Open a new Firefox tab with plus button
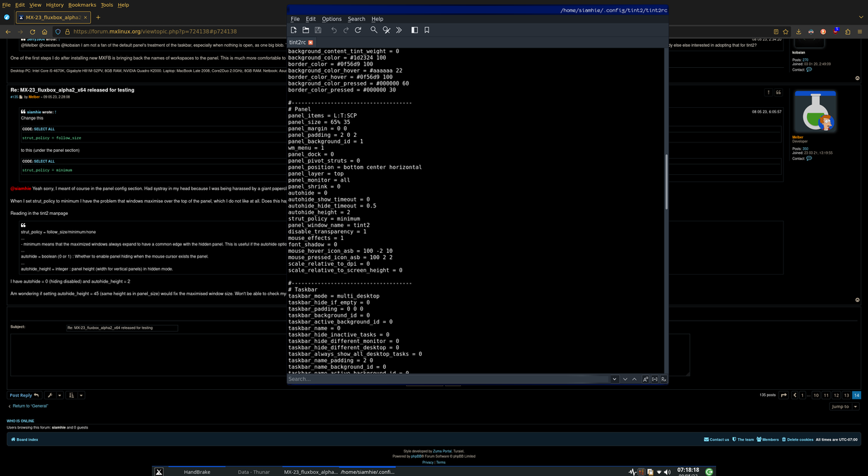 point(98,17)
